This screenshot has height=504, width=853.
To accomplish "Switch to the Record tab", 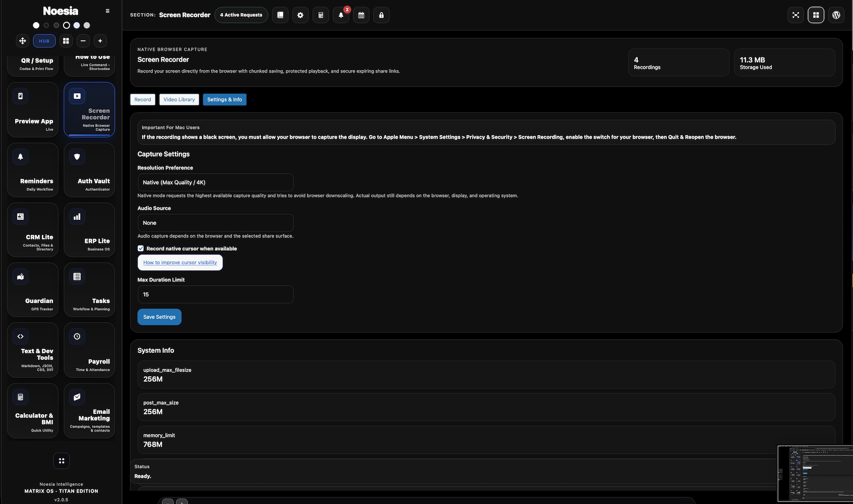I will [x=143, y=100].
